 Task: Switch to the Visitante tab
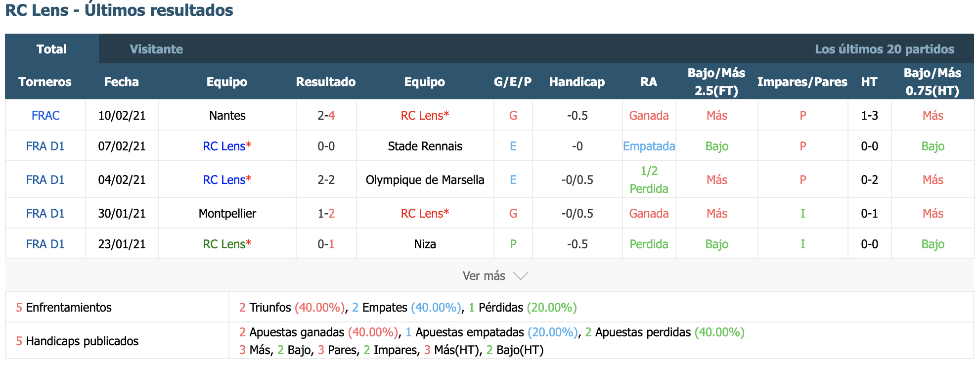point(156,49)
